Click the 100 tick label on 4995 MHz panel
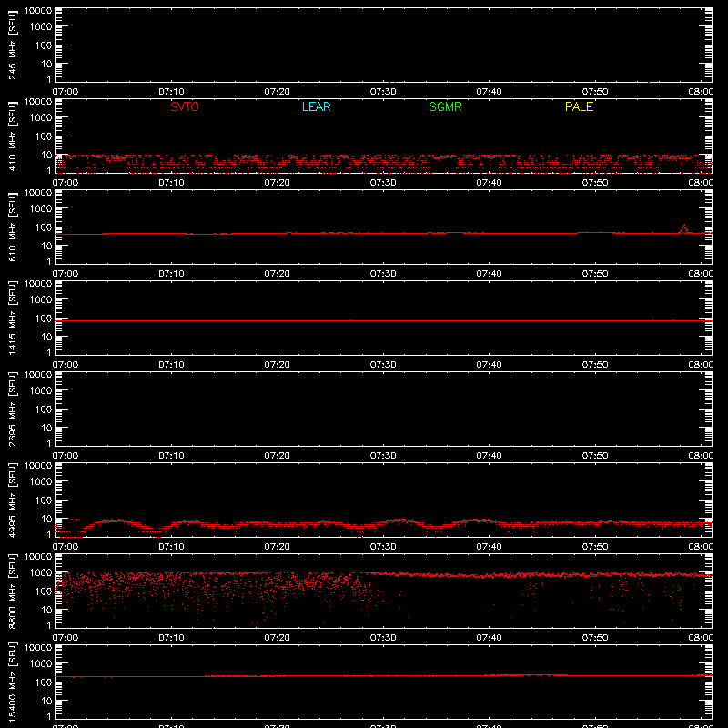 point(44,500)
